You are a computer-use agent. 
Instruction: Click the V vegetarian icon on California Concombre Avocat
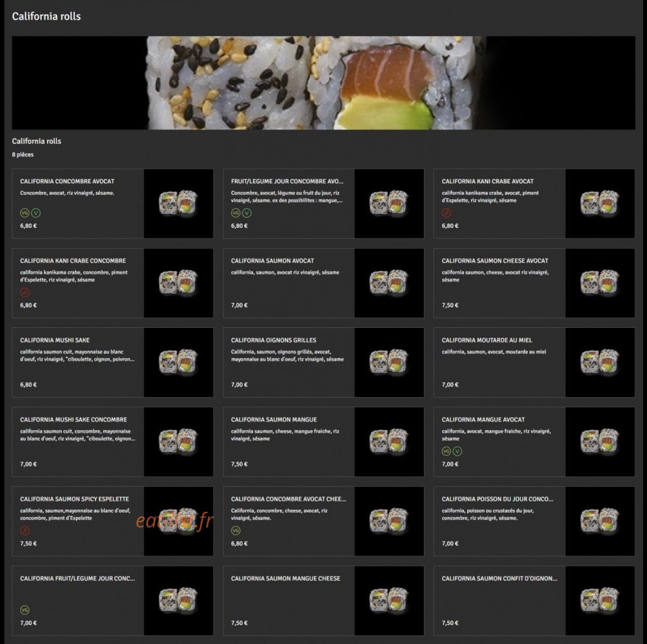(x=36, y=213)
